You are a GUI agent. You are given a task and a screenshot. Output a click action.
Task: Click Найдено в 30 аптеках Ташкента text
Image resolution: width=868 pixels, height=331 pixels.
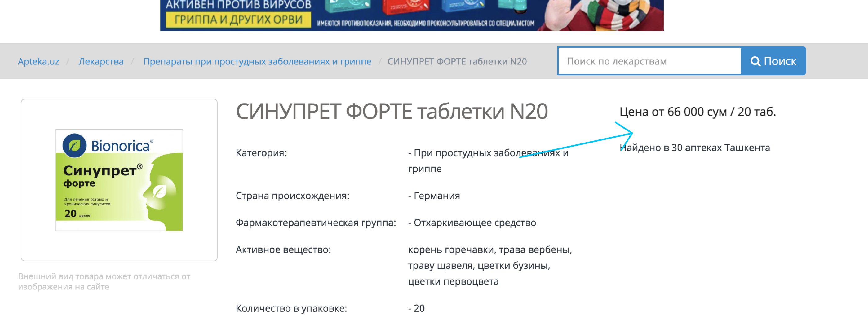point(695,148)
